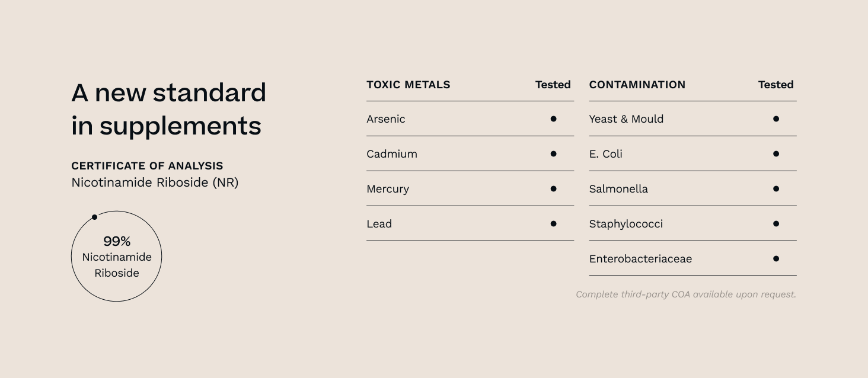This screenshot has height=378, width=868.
Task: Click the Nicotinamide Riboside (NR) subtitle
Action: click(x=155, y=182)
